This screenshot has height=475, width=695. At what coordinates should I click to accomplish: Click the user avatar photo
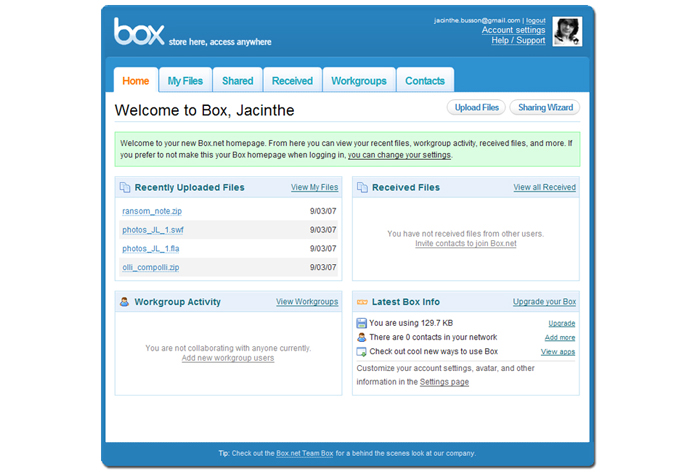pos(567,31)
